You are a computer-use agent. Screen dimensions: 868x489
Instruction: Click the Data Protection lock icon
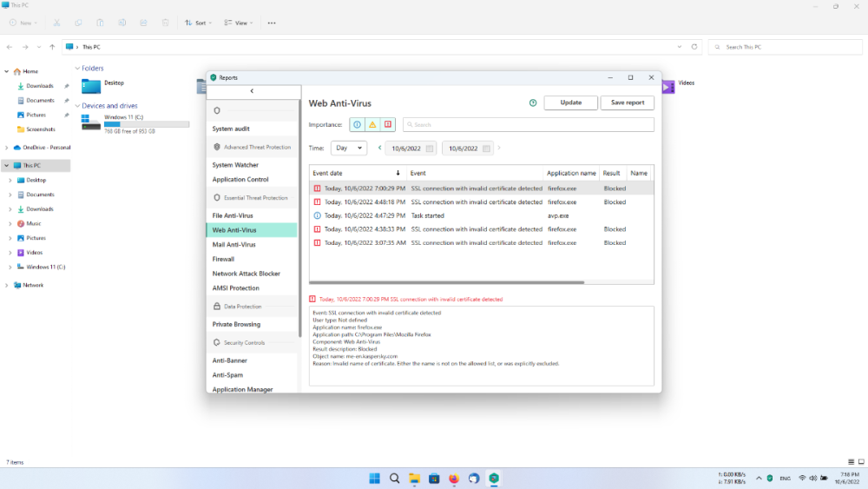pyautogui.click(x=217, y=307)
